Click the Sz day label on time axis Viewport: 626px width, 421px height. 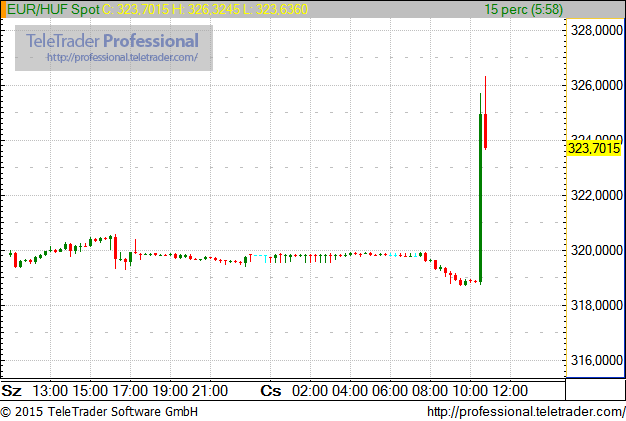(12, 391)
